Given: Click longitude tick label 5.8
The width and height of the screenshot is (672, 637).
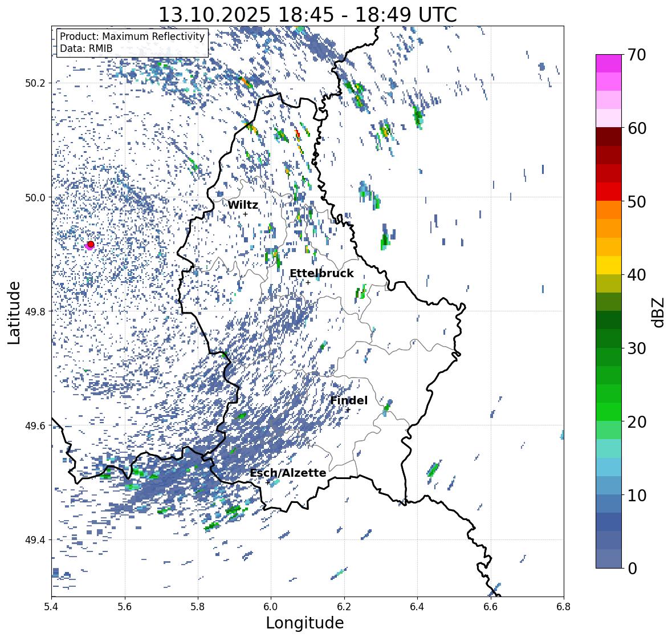Looking at the screenshot, I should (198, 607).
